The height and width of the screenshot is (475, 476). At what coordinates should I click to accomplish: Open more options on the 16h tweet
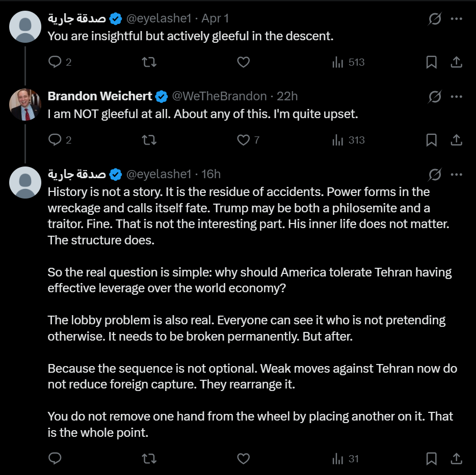457,175
